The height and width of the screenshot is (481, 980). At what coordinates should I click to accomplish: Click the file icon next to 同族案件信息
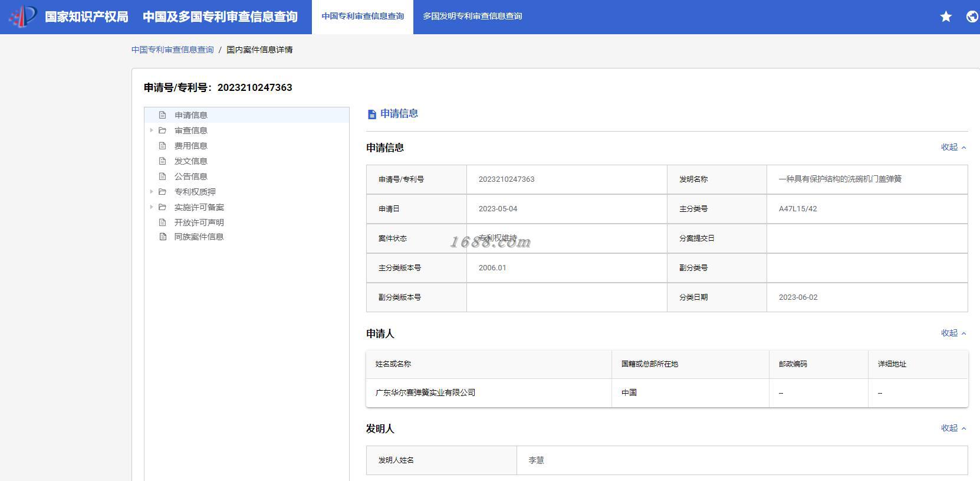pyautogui.click(x=163, y=237)
